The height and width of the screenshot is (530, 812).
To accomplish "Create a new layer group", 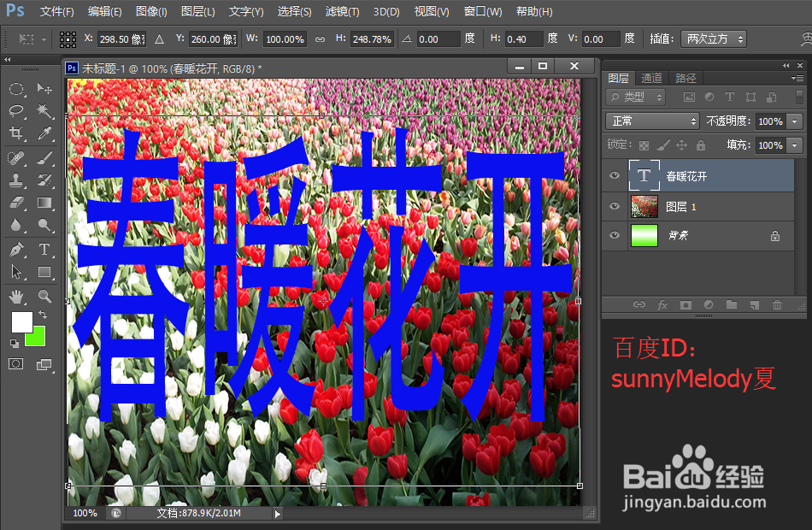I will tap(731, 304).
